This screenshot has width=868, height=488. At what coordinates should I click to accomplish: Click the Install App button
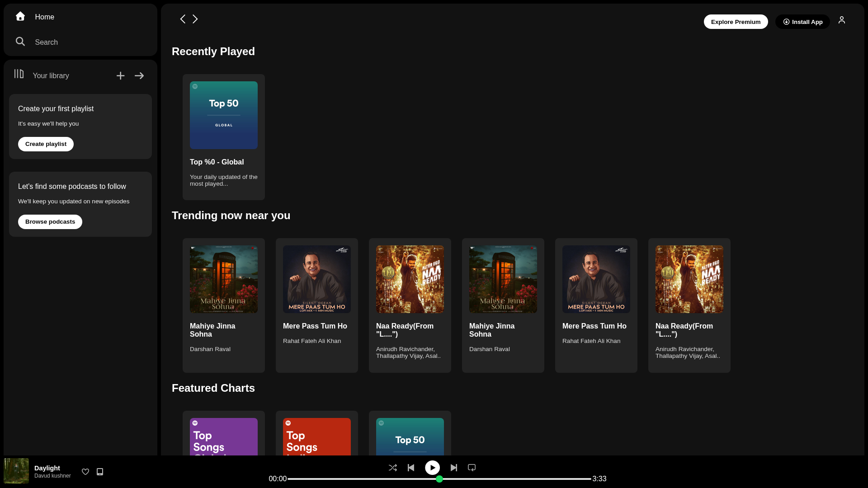(802, 22)
